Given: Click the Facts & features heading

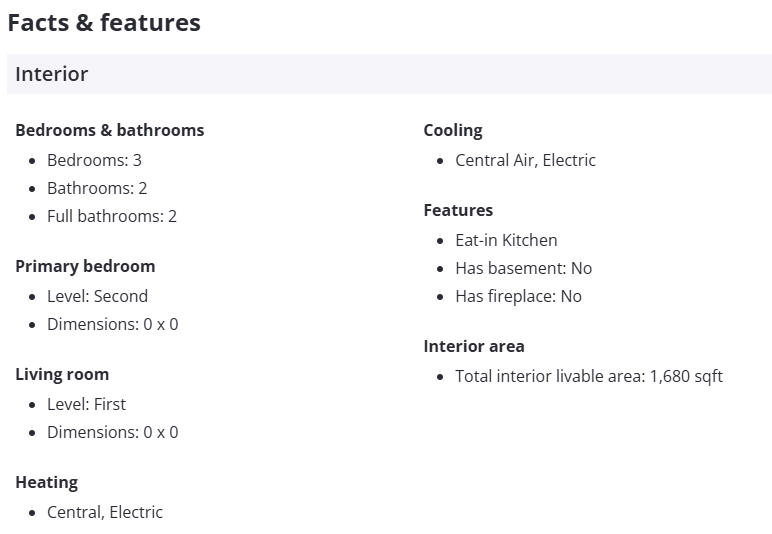Looking at the screenshot, I should click(104, 23).
